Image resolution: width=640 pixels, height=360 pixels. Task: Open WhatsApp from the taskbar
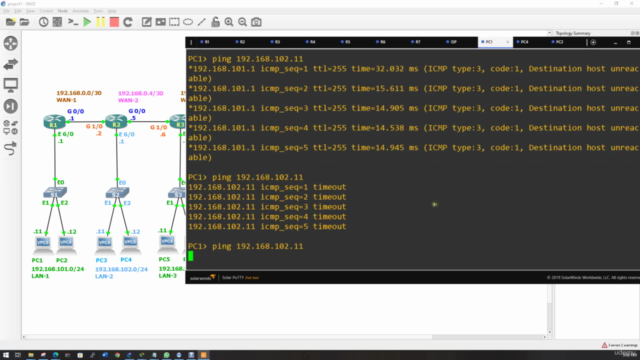pyautogui.click(x=167, y=355)
